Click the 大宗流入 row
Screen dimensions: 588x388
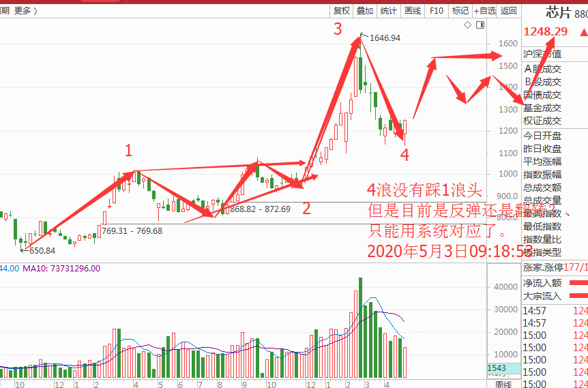click(x=555, y=296)
